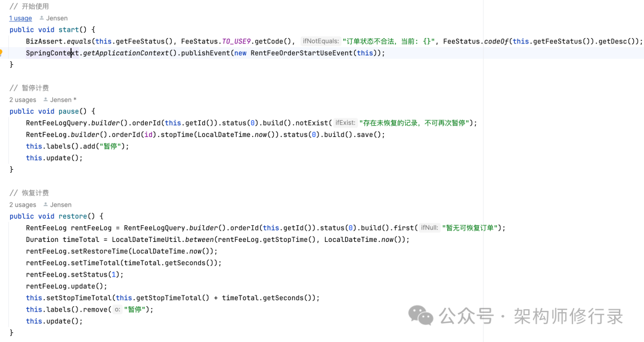644x342 pixels.
Task: Click the "save" method call
Action: [x=365, y=135]
